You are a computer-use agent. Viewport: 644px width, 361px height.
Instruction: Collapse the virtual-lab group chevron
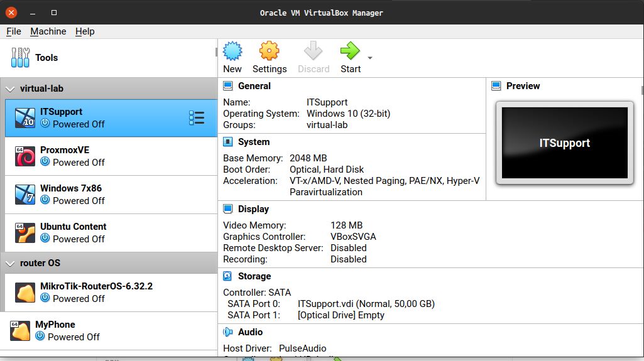pos(10,89)
